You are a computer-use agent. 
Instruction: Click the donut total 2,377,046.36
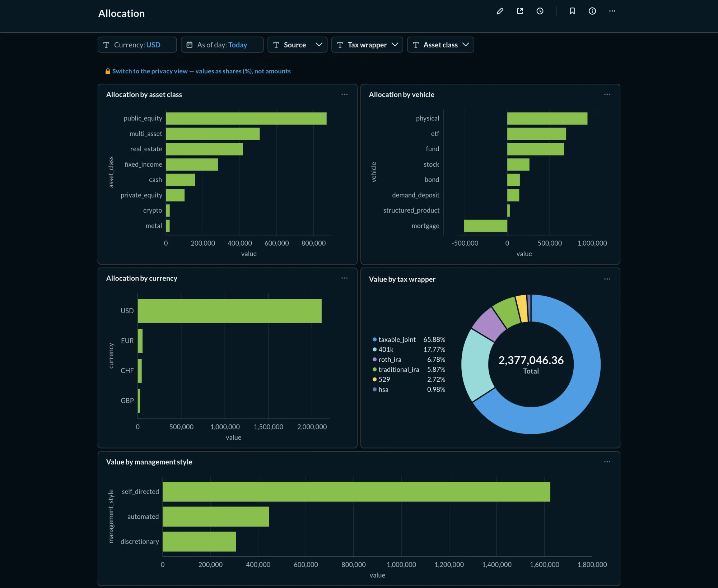[x=531, y=360]
